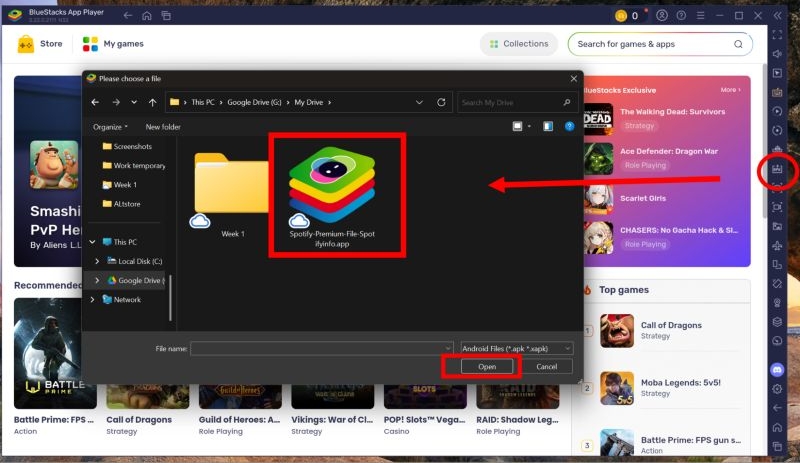
Task: Click the rotate screen icon in the sidebar
Action: tap(777, 284)
